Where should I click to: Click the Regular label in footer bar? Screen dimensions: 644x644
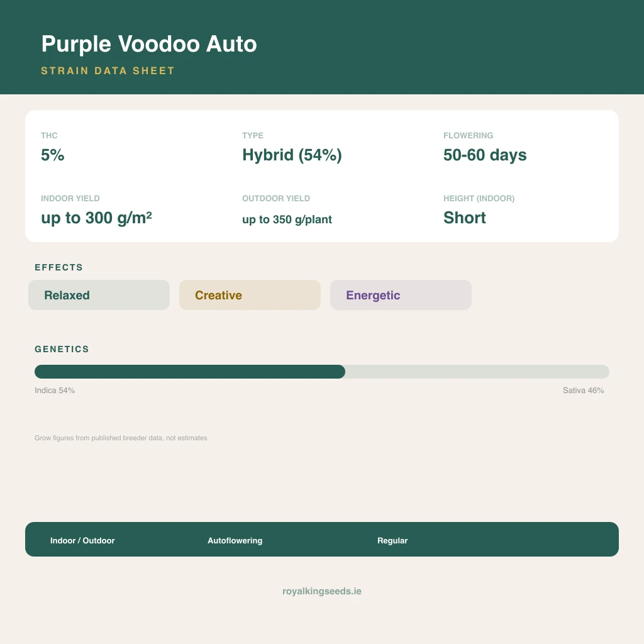coord(392,540)
